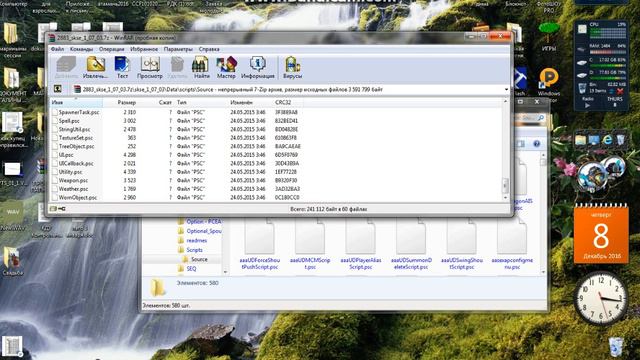
Task: Select TextureSet.psc in the file list
Action: click(x=76, y=138)
